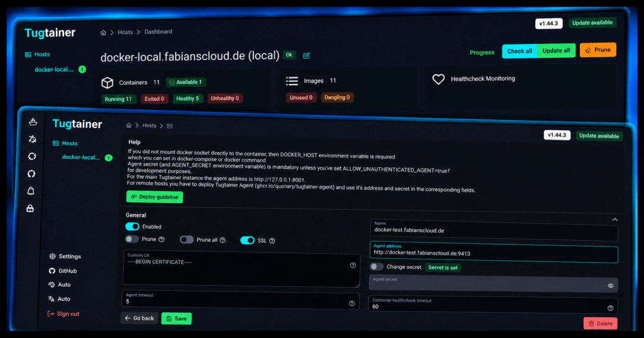Click the edit pencil icon next to the Ok badge
The height and width of the screenshot is (338, 644).
[306, 55]
